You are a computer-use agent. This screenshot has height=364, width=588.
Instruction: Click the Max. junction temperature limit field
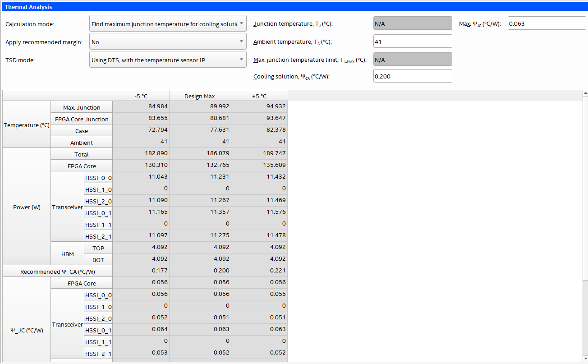[x=412, y=60]
